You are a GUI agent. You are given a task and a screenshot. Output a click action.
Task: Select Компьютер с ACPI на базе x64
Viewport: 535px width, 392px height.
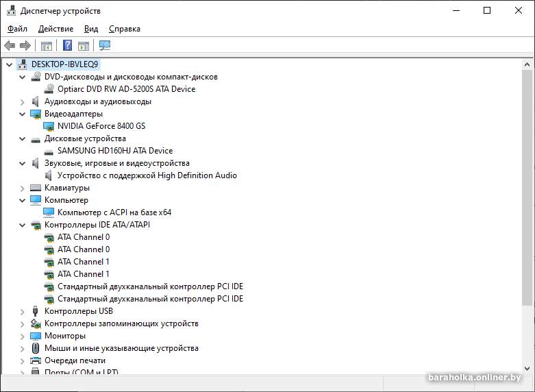point(114,212)
